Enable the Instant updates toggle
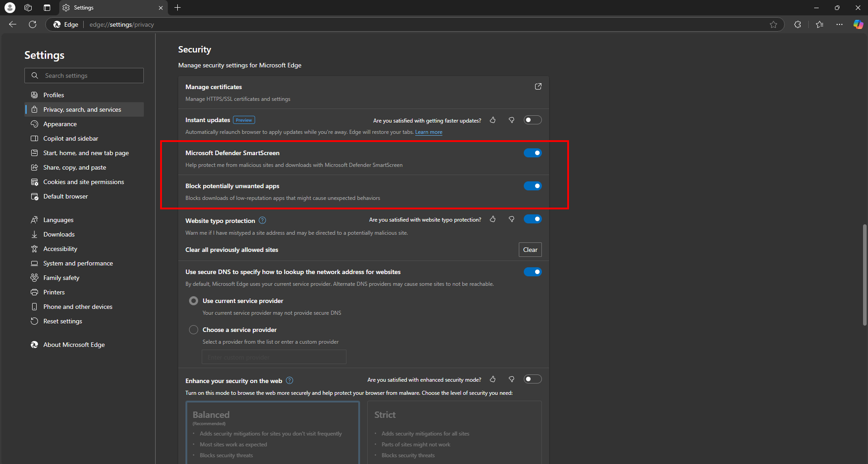This screenshot has width=868, height=464. pos(532,120)
